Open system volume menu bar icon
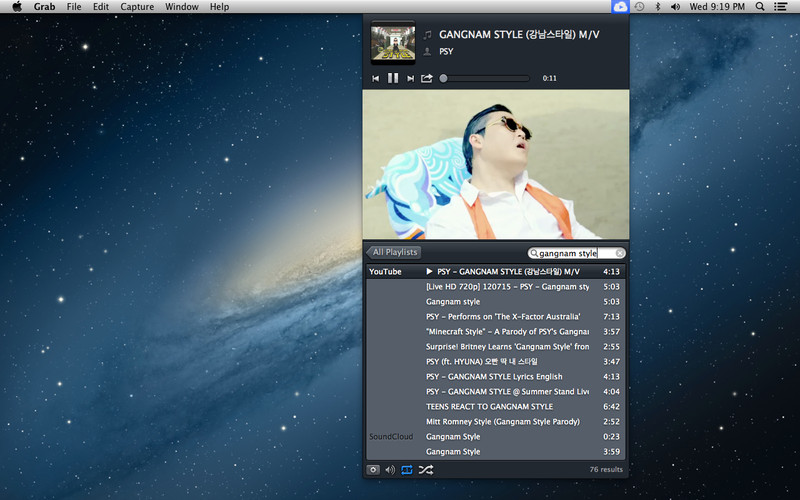Viewport: 800px width, 500px height. coord(676,7)
